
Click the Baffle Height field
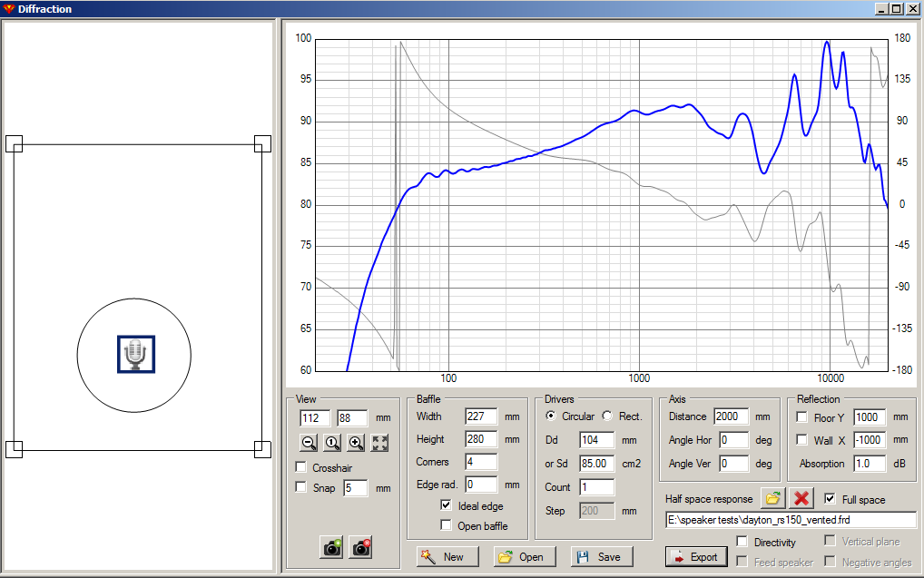coord(481,439)
